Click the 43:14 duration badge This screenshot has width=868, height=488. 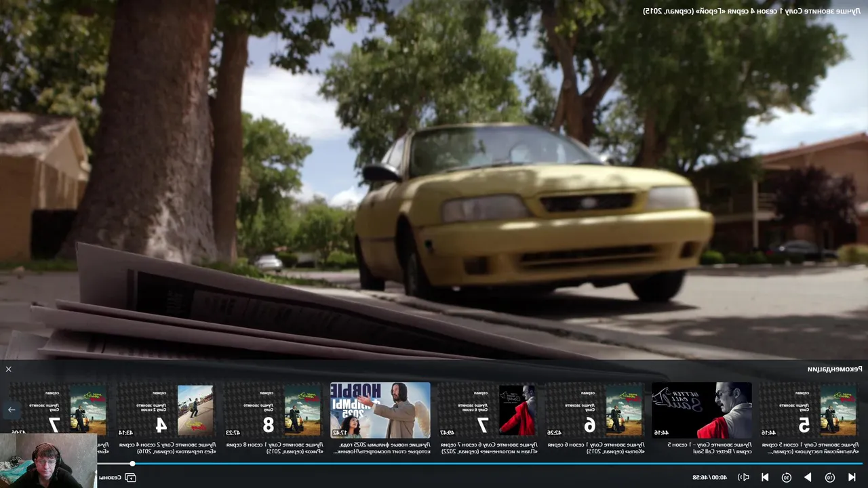click(126, 432)
